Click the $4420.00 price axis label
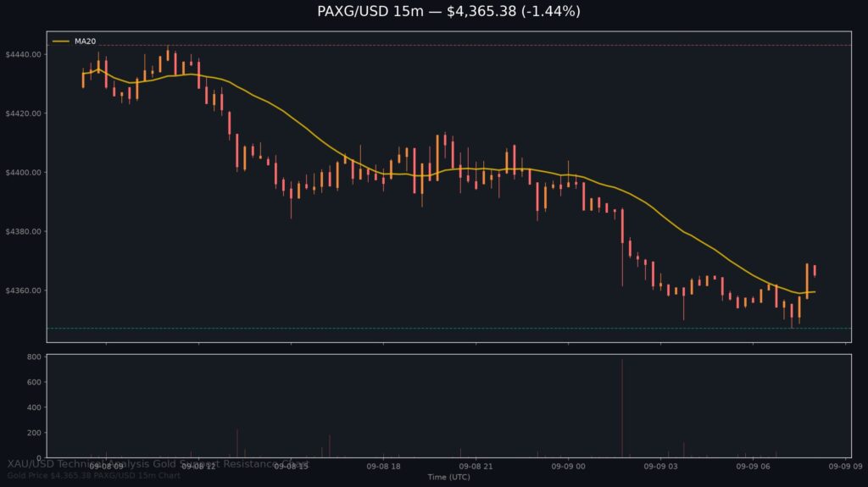Screen dimensions: 868x487 point(23,113)
